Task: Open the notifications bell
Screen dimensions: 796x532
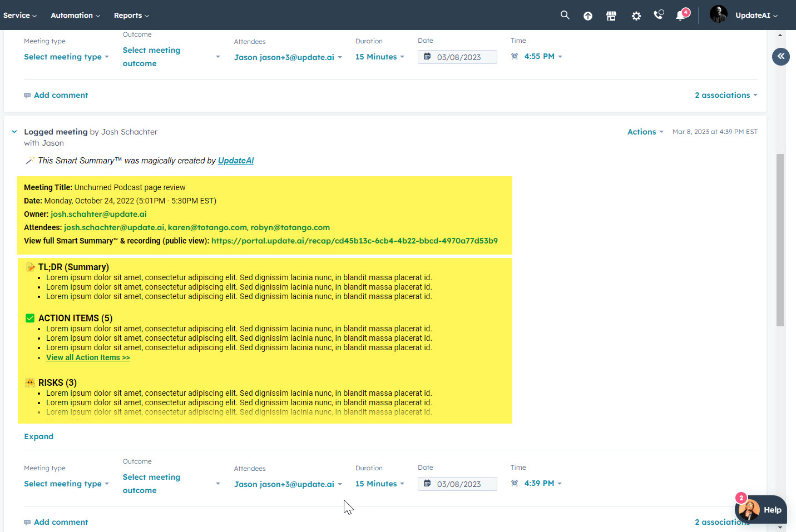Action: pyautogui.click(x=681, y=15)
